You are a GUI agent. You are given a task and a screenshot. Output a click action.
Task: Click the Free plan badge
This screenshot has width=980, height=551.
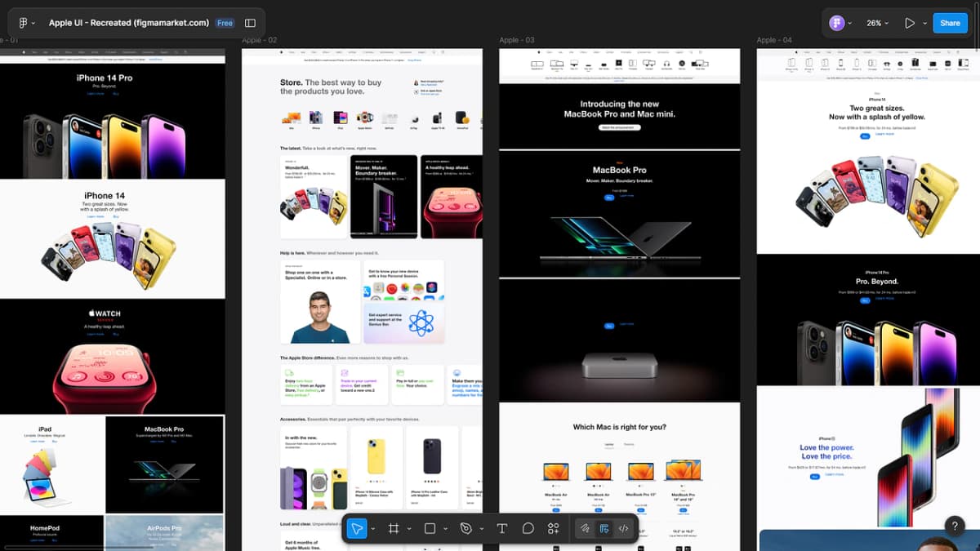(225, 23)
